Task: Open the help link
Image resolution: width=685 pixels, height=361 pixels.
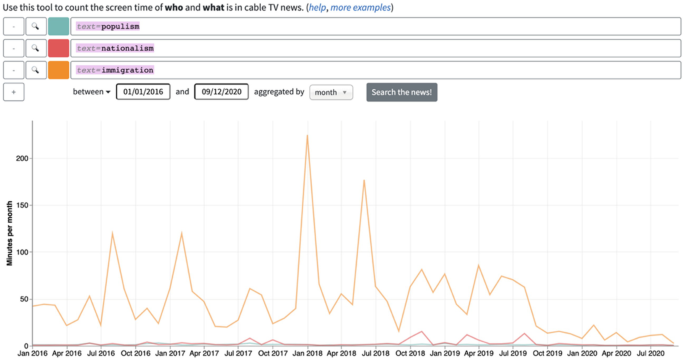Action: click(x=318, y=7)
